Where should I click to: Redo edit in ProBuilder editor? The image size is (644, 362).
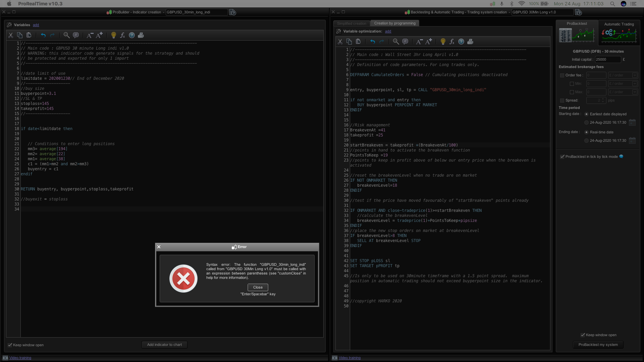click(x=52, y=35)
